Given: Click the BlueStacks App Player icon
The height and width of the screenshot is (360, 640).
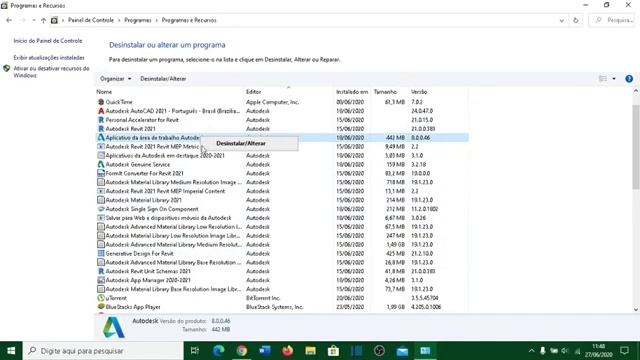Looking at the screenshot, I should click(101, 307).
